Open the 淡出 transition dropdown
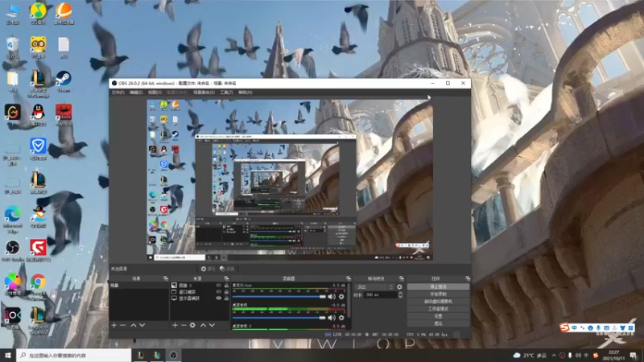Screen dimensions: 644x362 [x=374, y=287]
